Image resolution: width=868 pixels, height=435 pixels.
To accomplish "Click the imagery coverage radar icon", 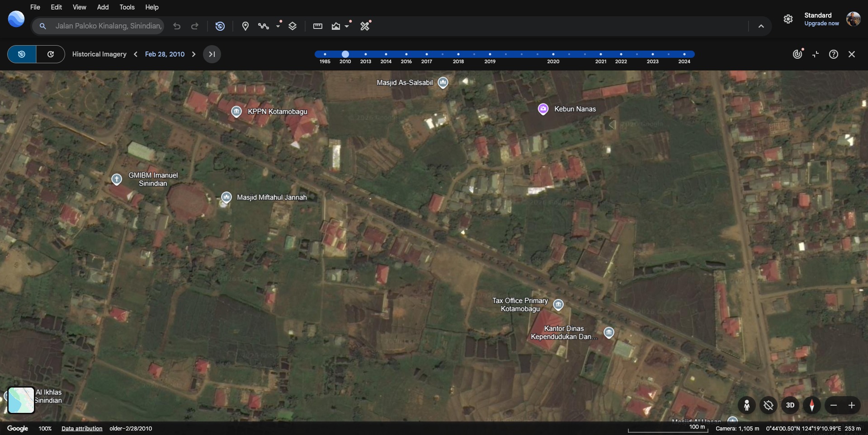I will (x=797, y=54).
